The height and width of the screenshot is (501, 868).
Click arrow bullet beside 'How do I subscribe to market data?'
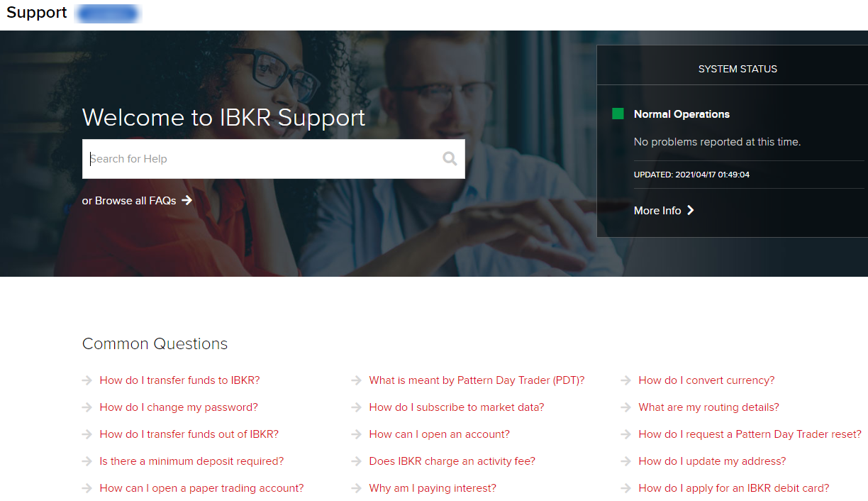[357, 407]
